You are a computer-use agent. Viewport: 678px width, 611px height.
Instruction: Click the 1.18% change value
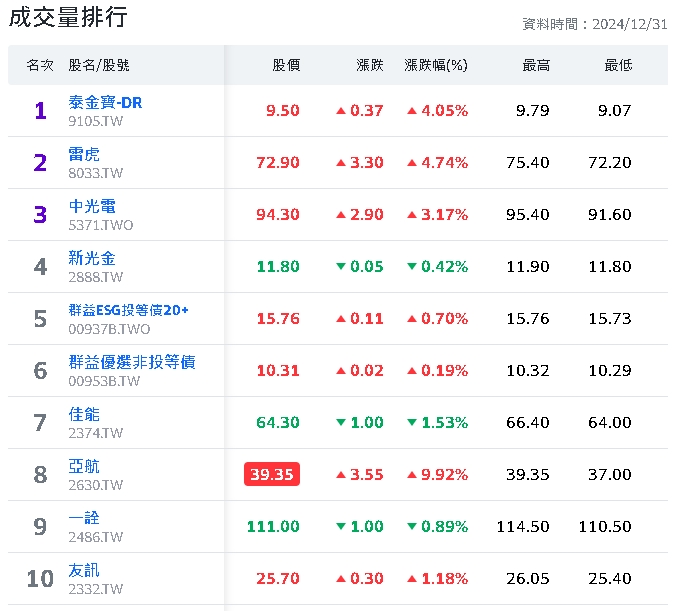point(438,579)
